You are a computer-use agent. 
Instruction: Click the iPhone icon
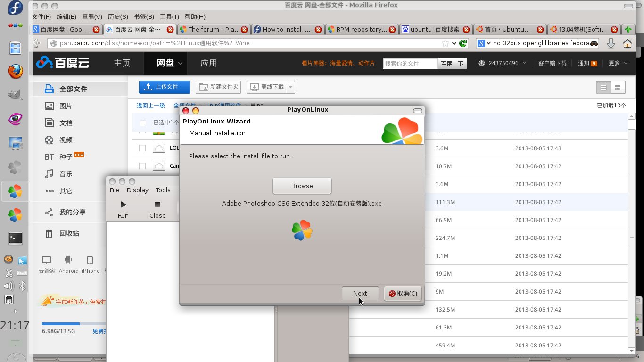point(90,260)
